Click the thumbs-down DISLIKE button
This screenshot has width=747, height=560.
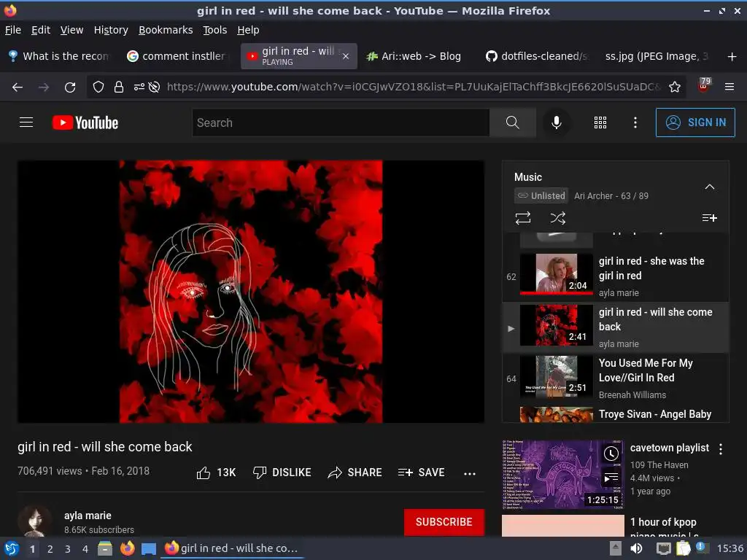click(282, 472)
